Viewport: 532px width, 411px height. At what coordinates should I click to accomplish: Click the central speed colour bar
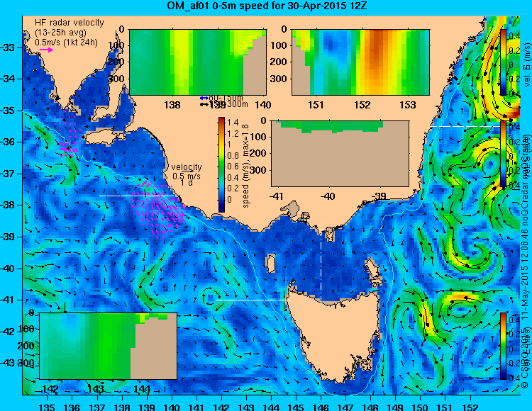(x=221, y=164)
